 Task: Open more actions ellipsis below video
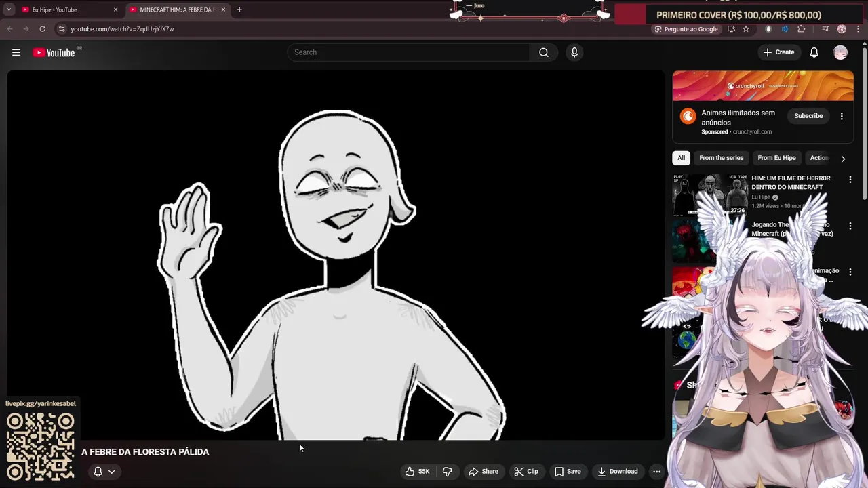click(656, 472)
